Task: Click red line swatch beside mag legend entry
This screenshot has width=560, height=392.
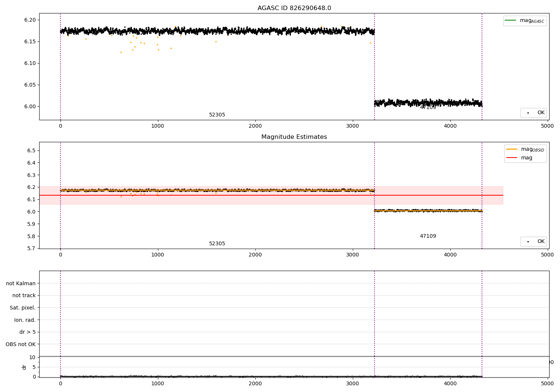Action: [512, 158]
